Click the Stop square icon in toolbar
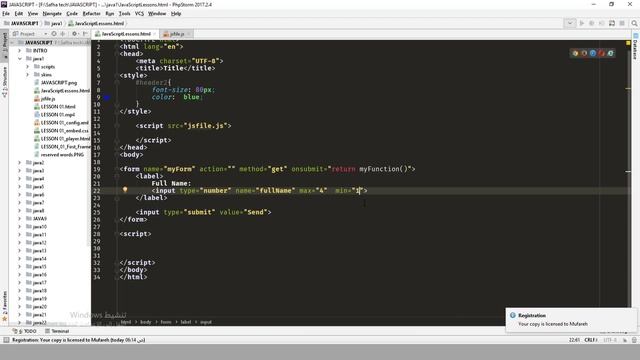The width and height of the screenshot is (640, 360). pos(622,23)
